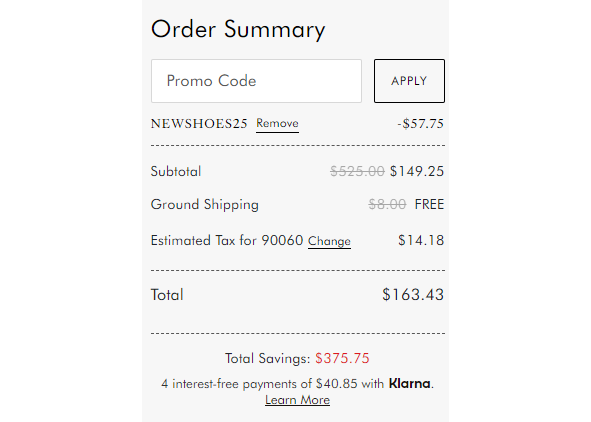Click the red $375.75 total savings
This screenshot has width=591, height=422.
[342, 358]
